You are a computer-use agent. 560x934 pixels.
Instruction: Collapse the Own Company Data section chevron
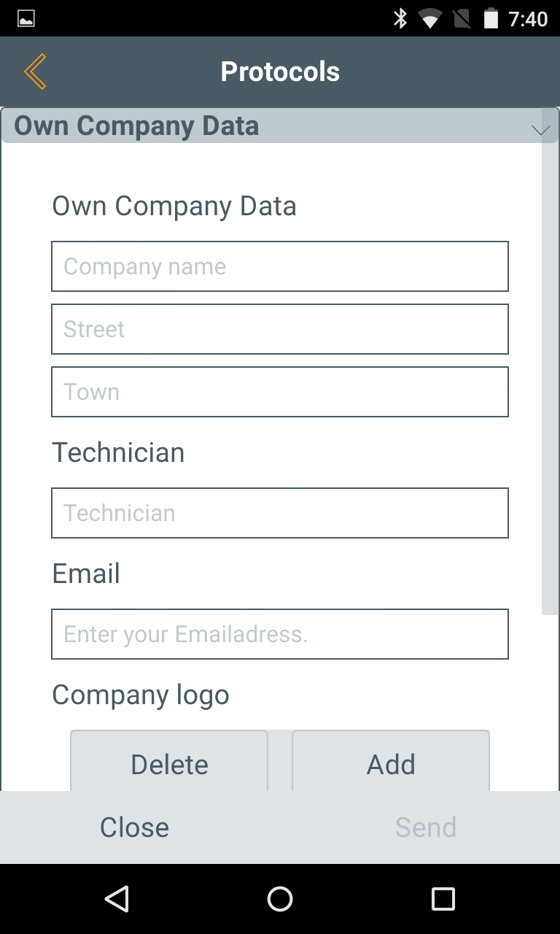click(x=541, y=130)
